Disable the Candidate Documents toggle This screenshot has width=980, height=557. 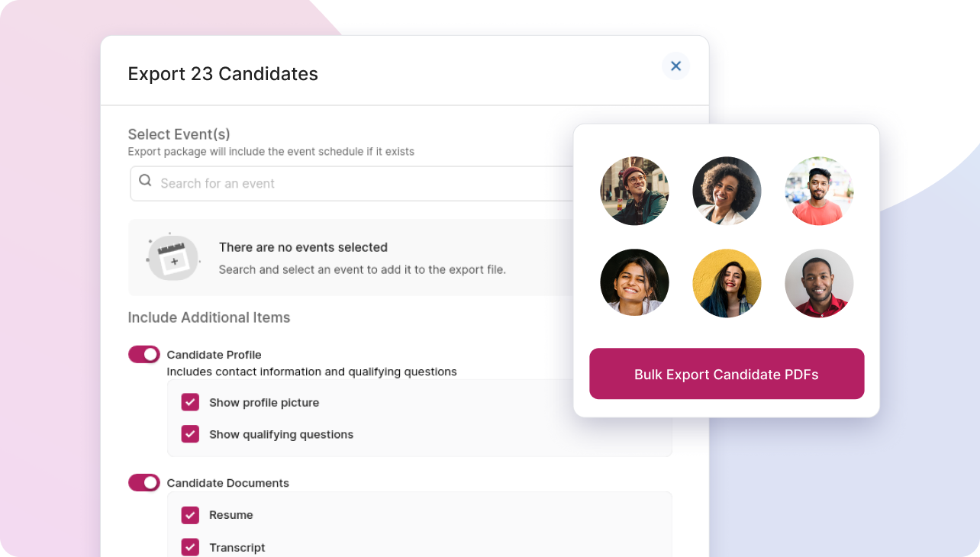click(144, 482)
